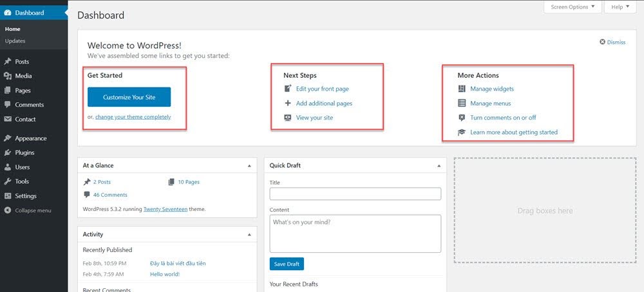
Task: Go to the Pages menu label
Action: click(x=23, y=90)
